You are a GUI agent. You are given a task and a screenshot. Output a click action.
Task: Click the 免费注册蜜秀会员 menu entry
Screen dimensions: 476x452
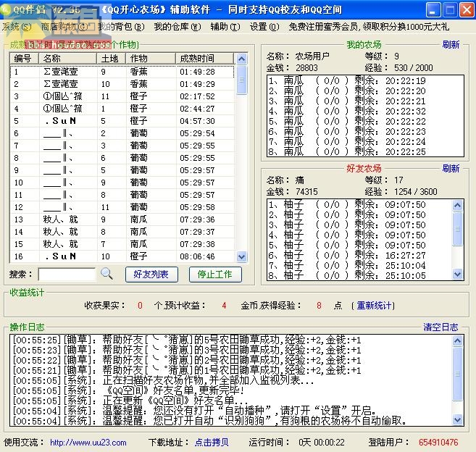click(369, 27)
